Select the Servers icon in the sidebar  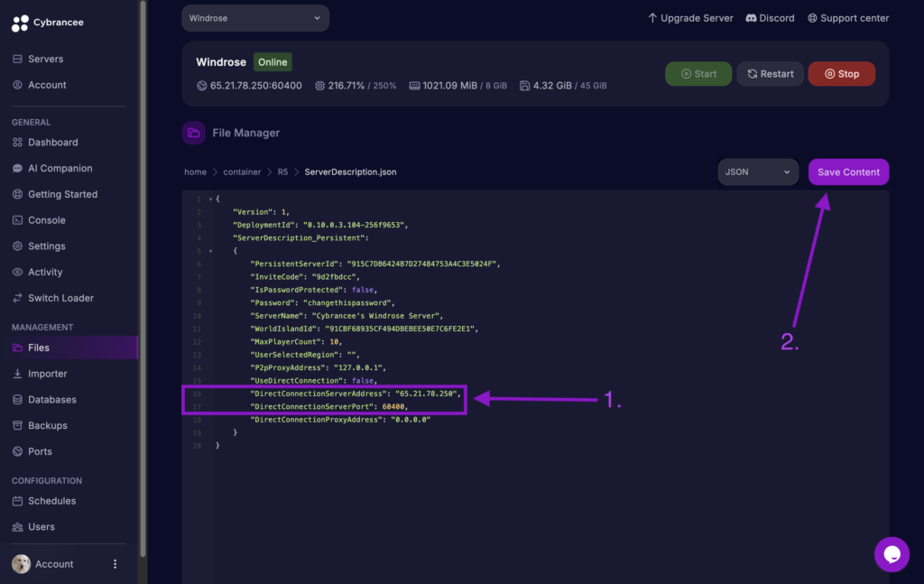click(x=19, y=59)
